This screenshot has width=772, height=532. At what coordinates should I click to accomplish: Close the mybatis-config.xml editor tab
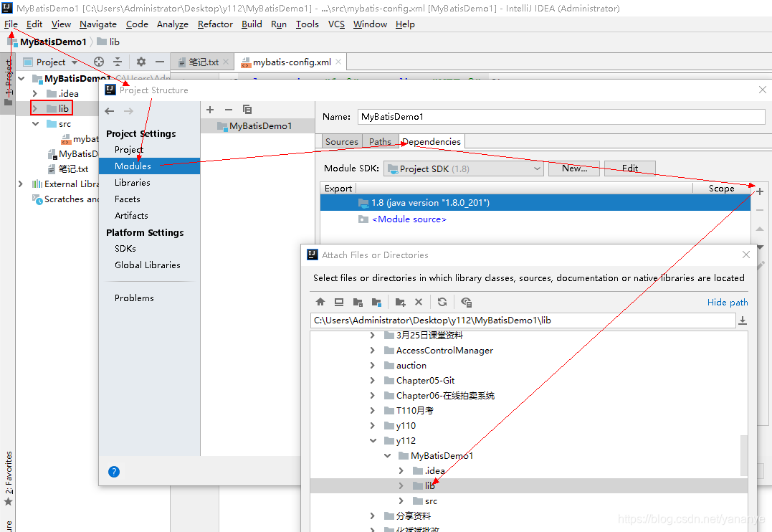pyautogui.click(x=338, y=62)
